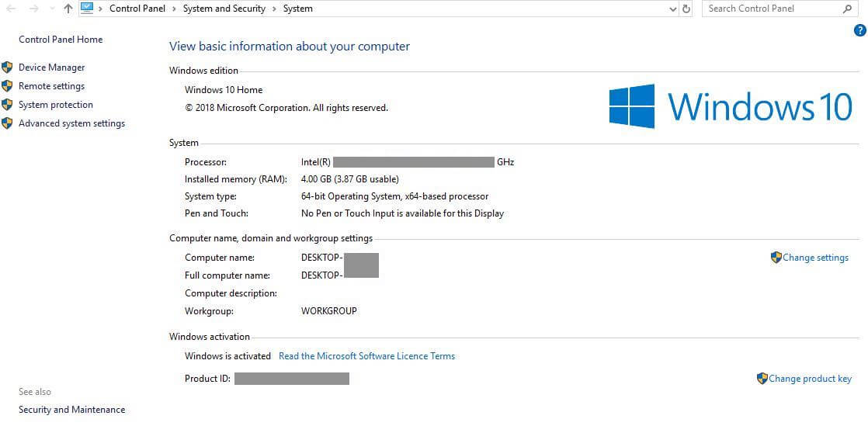The width and height of the screenshot is (868, 426).
Task: Click Change product key link
Action: pos(810,379)
